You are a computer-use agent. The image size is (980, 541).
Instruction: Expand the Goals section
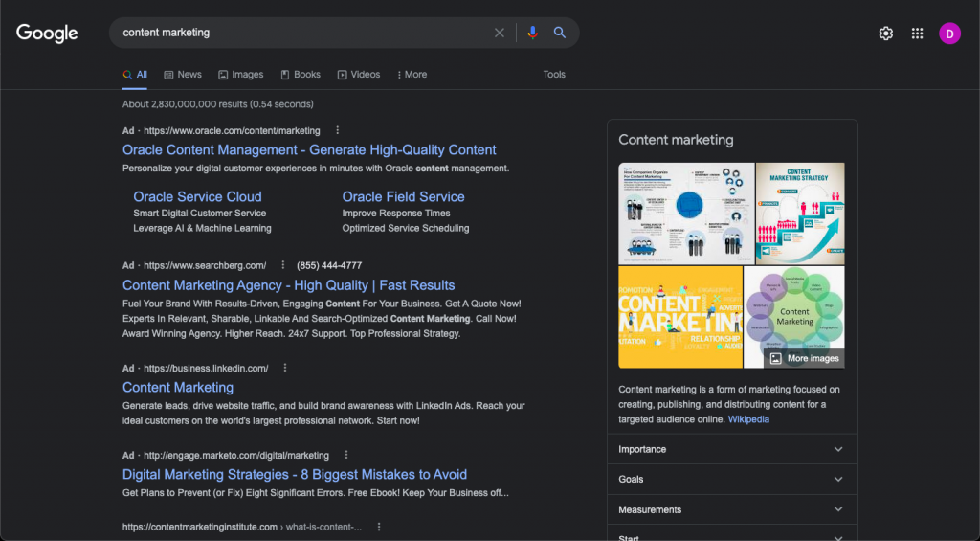click(x=732, y=479)
